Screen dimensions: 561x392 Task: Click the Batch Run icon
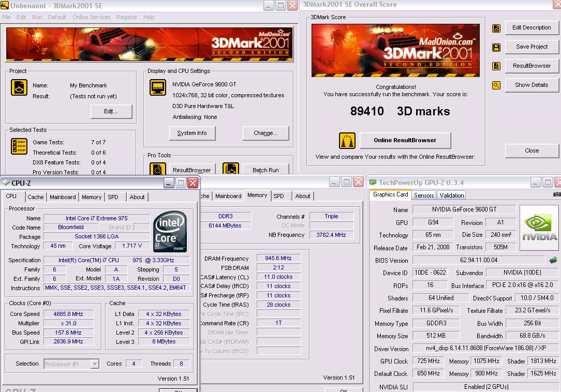point(231,169)
